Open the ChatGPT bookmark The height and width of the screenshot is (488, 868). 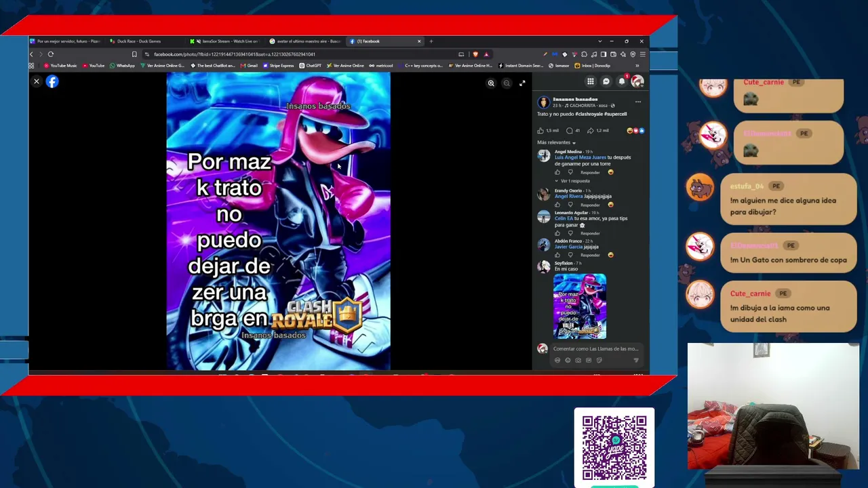pos(310,66)
